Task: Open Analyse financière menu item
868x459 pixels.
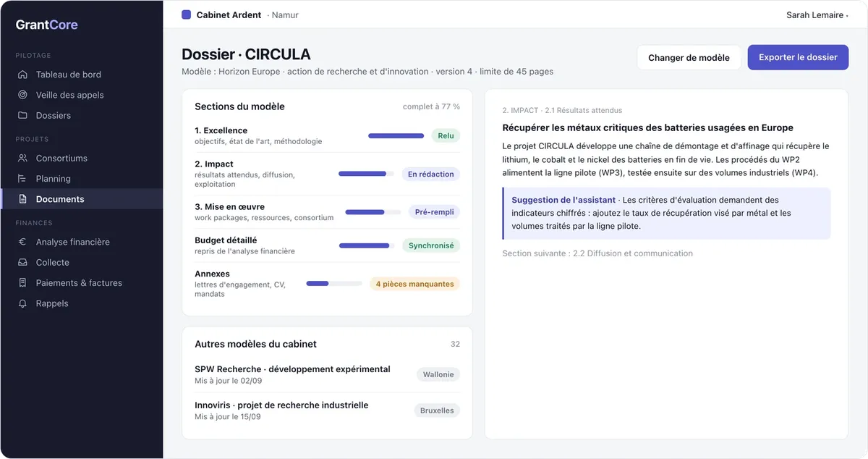Action: 81,243
